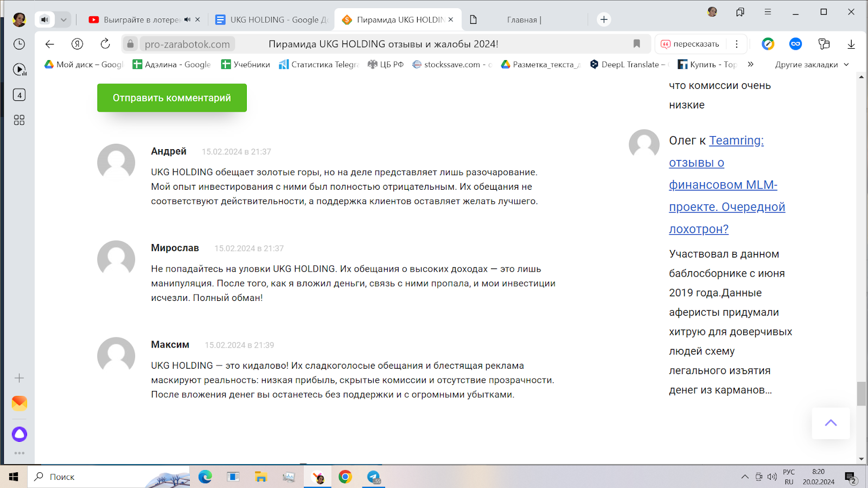Toggle sound indicator button in tab strip

pos(45,20)
